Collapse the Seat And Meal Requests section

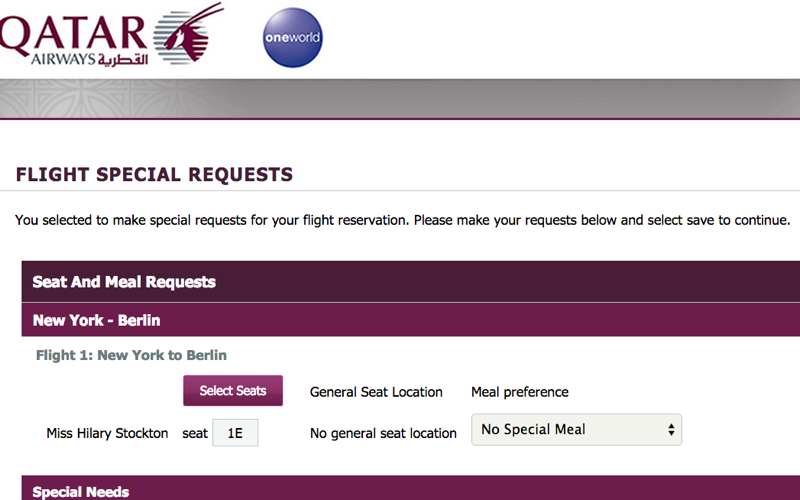(x=411, y=282)
